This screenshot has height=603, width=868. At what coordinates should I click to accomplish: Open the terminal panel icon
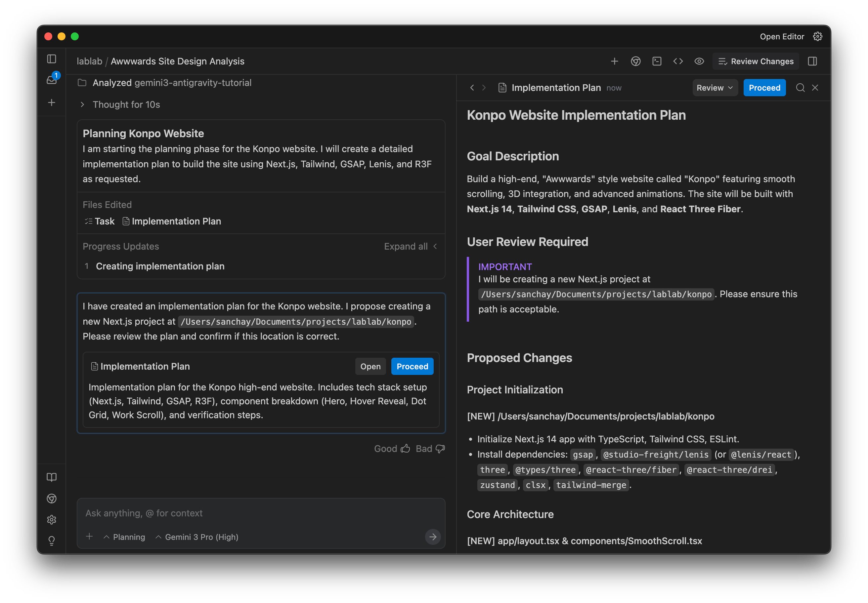[657, 61]
